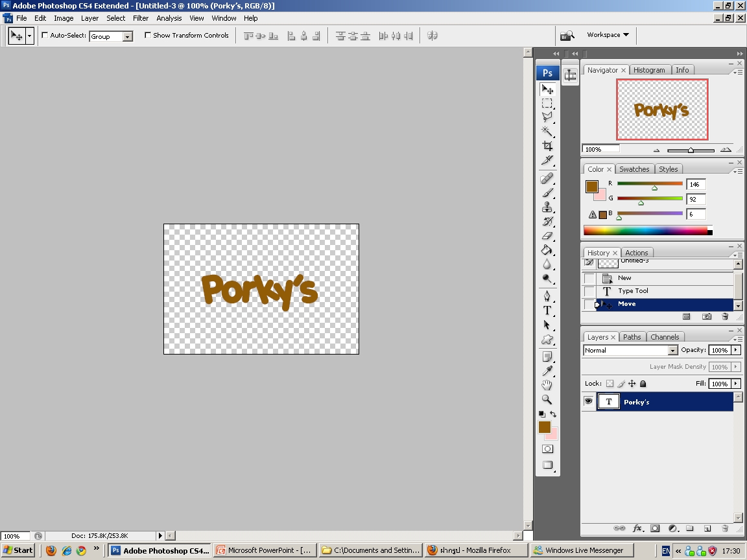The width and height of the screenshot is (747, 560).
Task: Click Add layer mask button
Action: pos(655,528)
